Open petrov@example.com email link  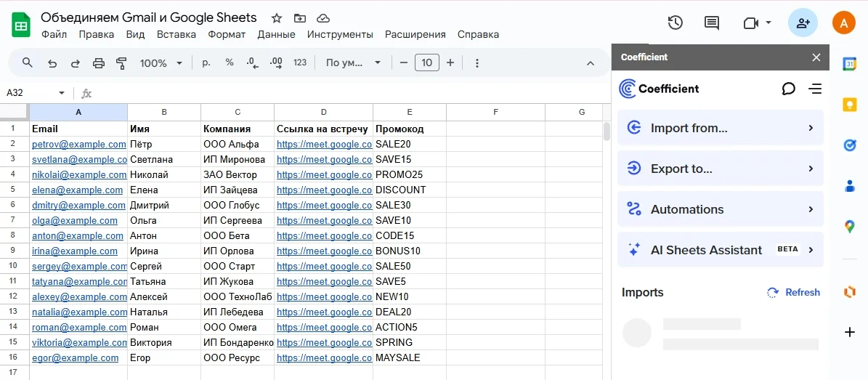tap(78, 145)
